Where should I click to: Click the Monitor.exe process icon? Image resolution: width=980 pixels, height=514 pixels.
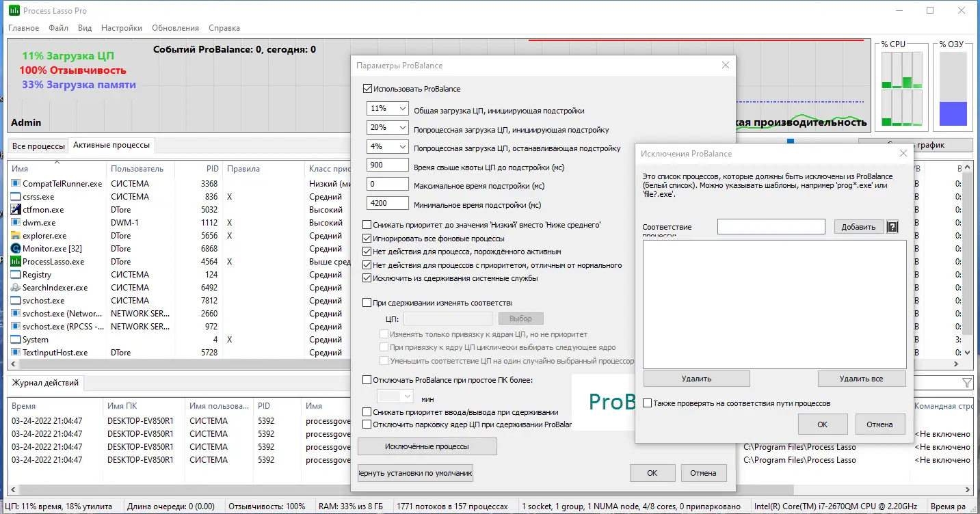[x=16, y=249]
